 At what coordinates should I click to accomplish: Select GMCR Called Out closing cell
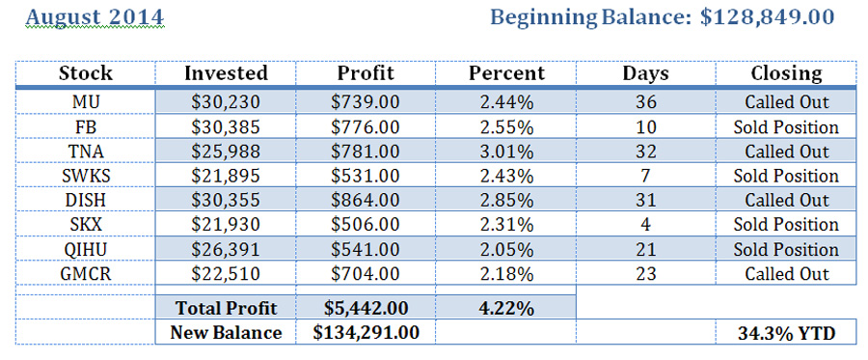pos(786,272)
